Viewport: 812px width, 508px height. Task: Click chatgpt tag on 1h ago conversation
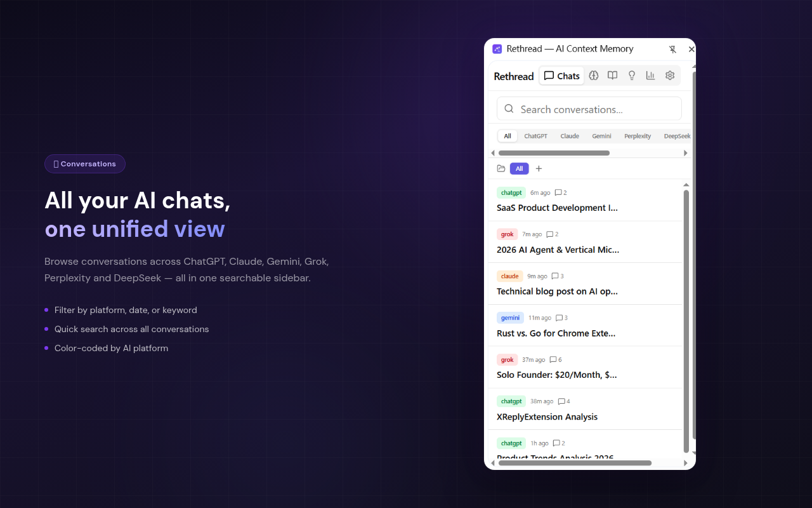click(x=511, y=443)
